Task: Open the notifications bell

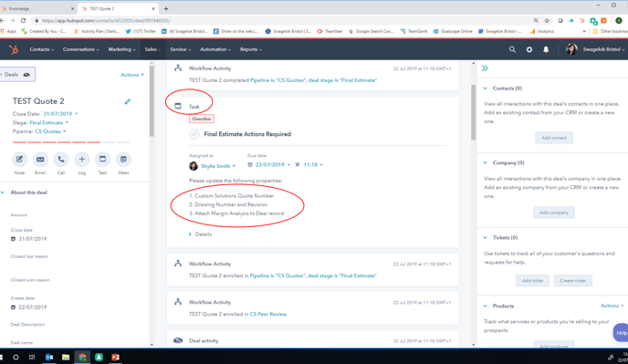Action: [546, 49]
